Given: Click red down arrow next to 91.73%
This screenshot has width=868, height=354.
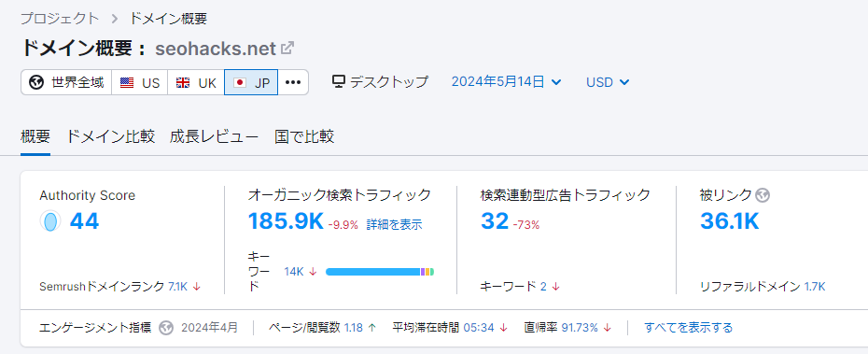Looking at the screenshot, I should click(x=608, y=328).
